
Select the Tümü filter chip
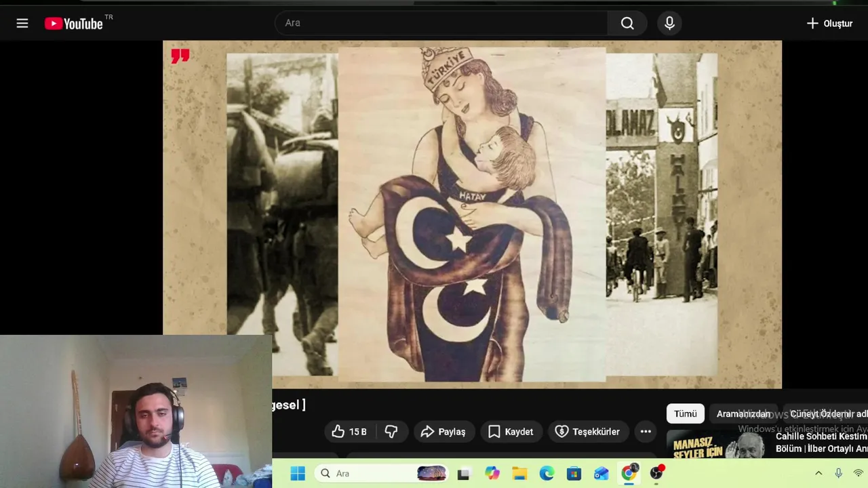point(686,413)
